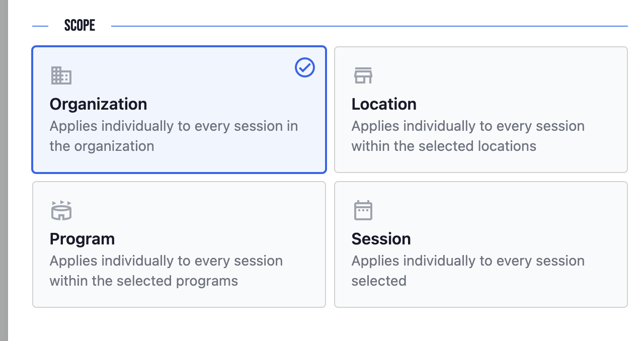
Task: Click the bold Location title
Action: click(x=384, y=104)
